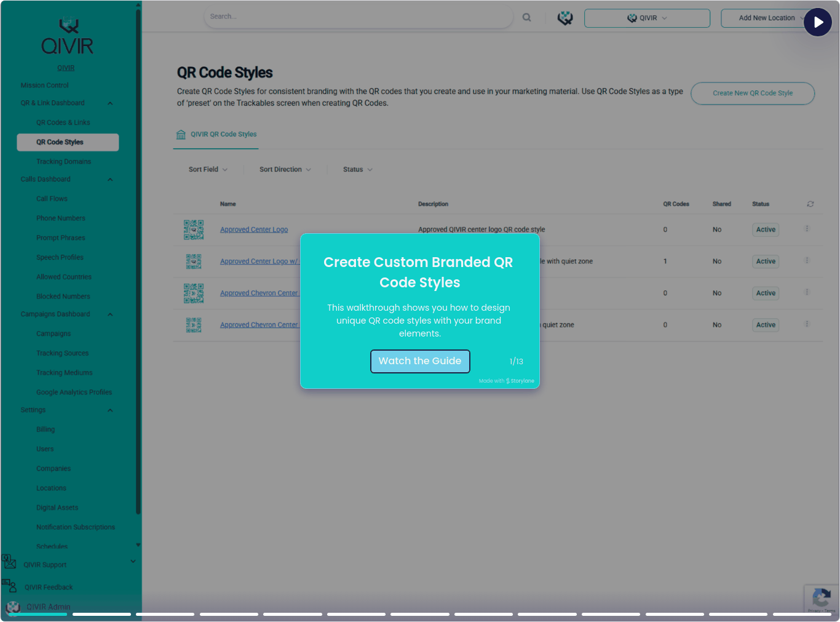840x622 pixels.
Task: Click the QIVIR Admin avatar icon
Action: [x=13, y=607]
